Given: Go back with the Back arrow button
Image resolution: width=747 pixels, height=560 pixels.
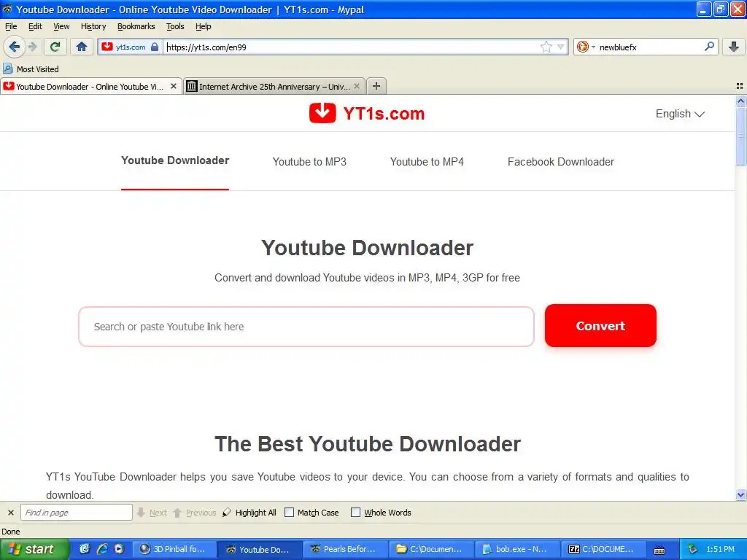Looking at the screenshot, I should pyautogui.click(x=15, y=47).
